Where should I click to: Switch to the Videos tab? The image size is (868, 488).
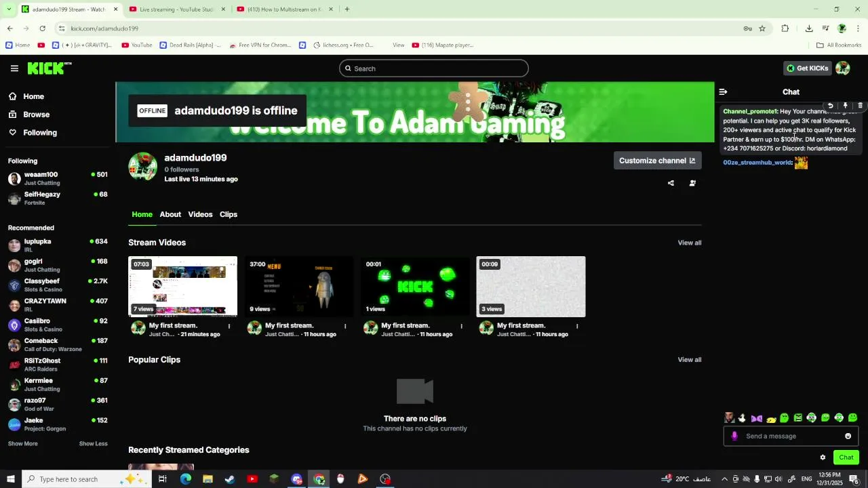(x=200, y=214)
